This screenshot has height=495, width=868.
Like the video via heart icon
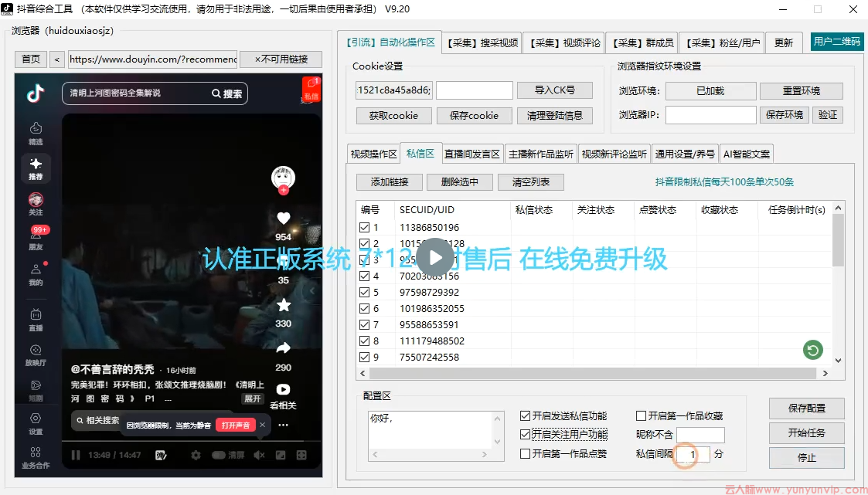[284, 219]
